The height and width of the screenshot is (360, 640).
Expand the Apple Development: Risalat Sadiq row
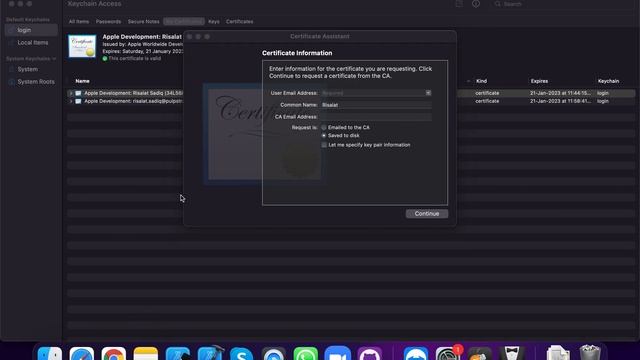pyautogui.click(x=71, y=93)
